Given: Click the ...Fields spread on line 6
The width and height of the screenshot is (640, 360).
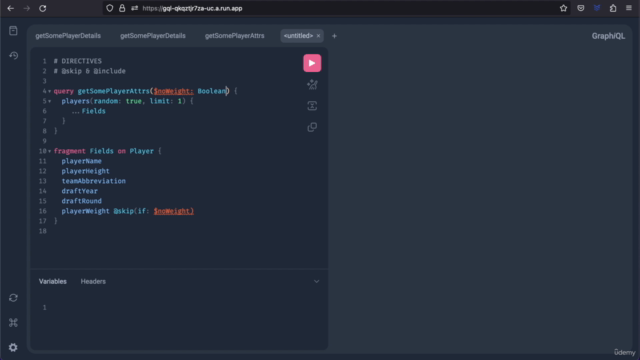Looking at the screenshot, I should coord(89,111).
